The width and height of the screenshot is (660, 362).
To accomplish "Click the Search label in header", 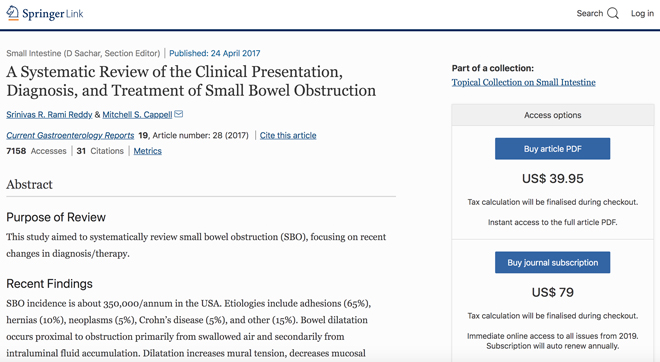I will pos(590,13).
